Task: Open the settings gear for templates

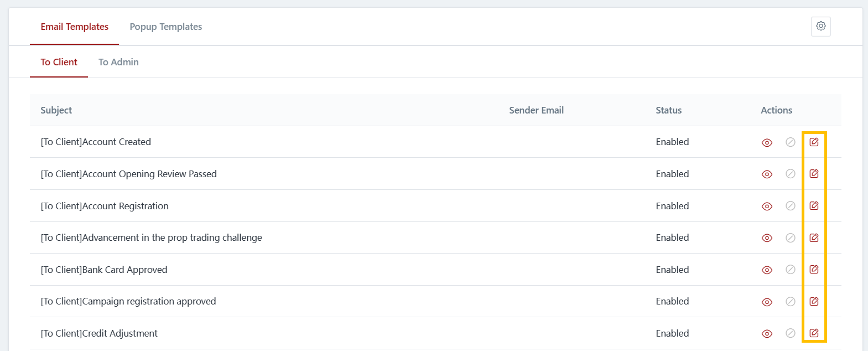Action: tap(820, 26)
